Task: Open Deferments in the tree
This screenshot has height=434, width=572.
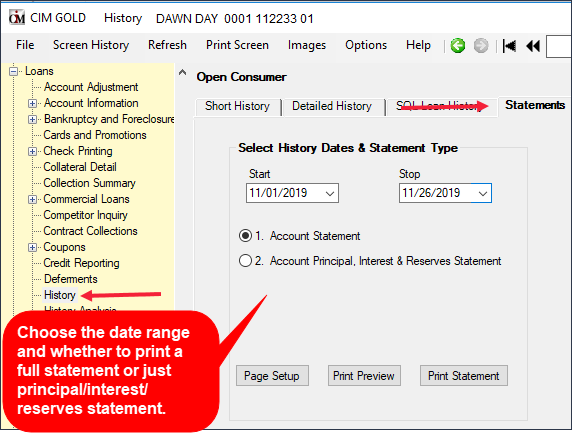Action: click(70, 279)
